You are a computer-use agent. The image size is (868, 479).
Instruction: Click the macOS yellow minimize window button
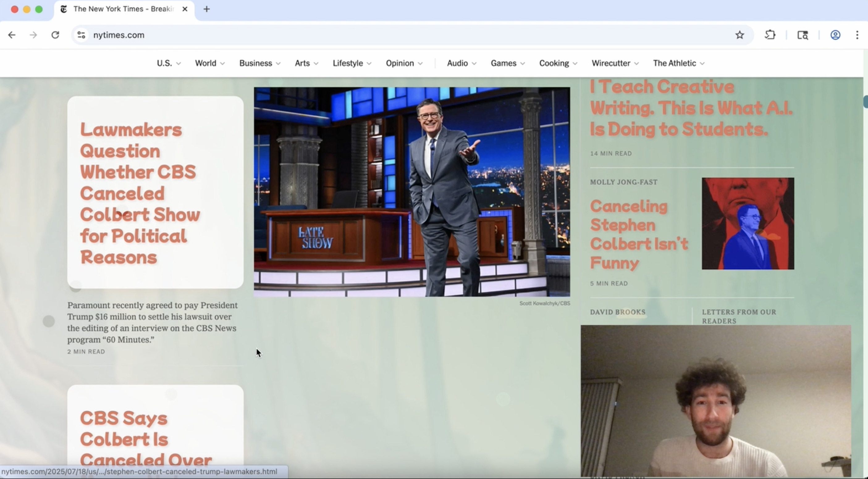[27, 10]
